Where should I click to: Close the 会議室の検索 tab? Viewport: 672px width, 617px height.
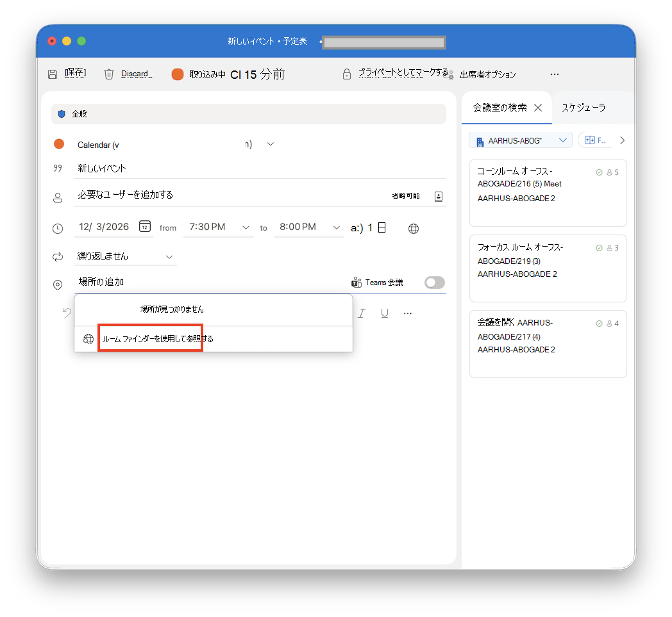(538, 108)
